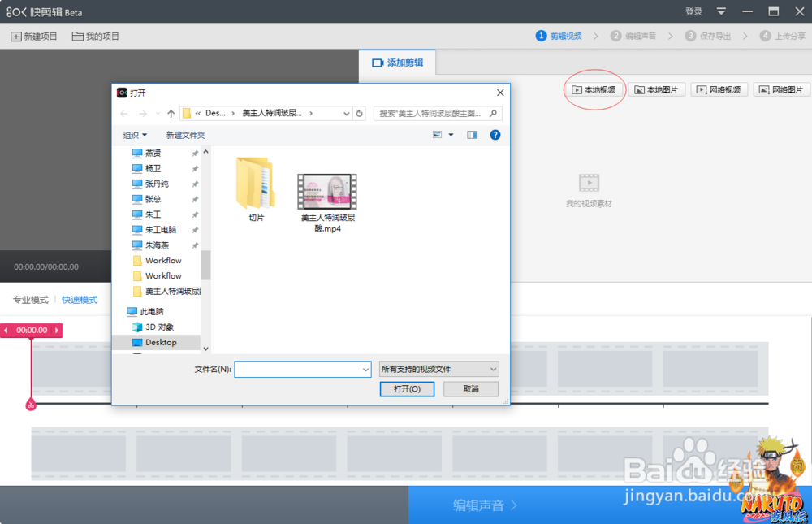Viewport: 812px width, 524px height.
Task: Open the 所有支持的视频文件 file type dropdown
Action: tap(438, 369)
